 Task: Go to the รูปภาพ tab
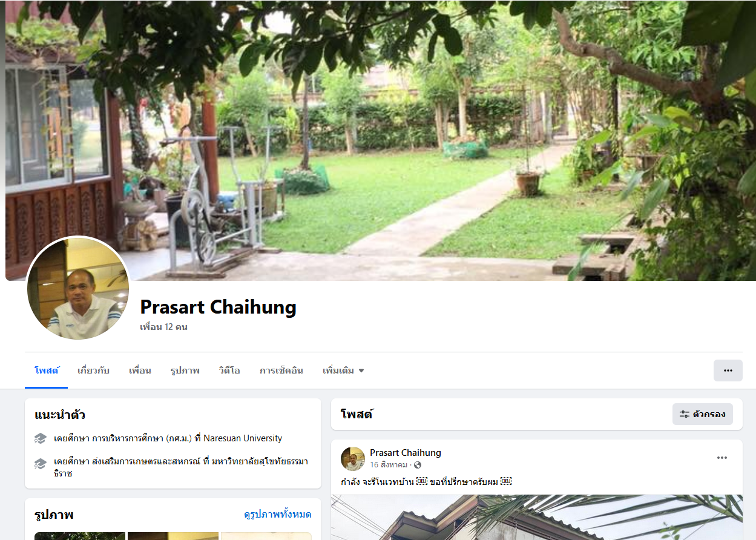click(x=185, y=370)
